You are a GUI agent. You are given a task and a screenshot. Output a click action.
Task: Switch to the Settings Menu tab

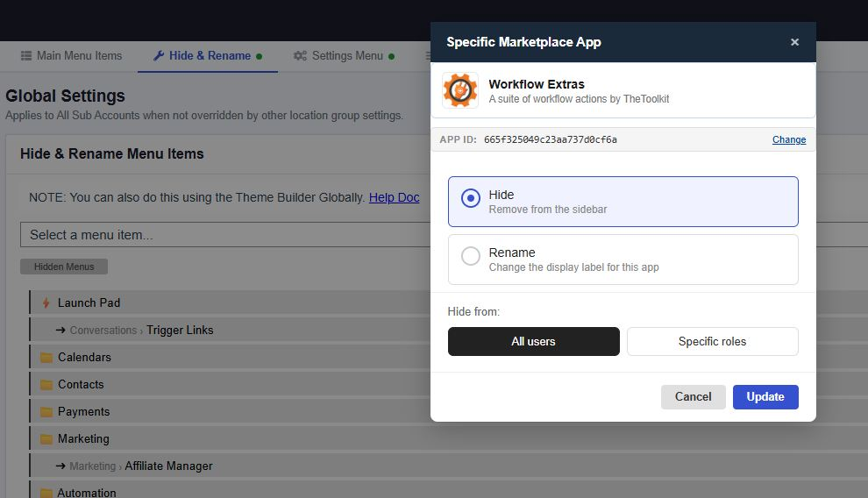tap(344, 56)
